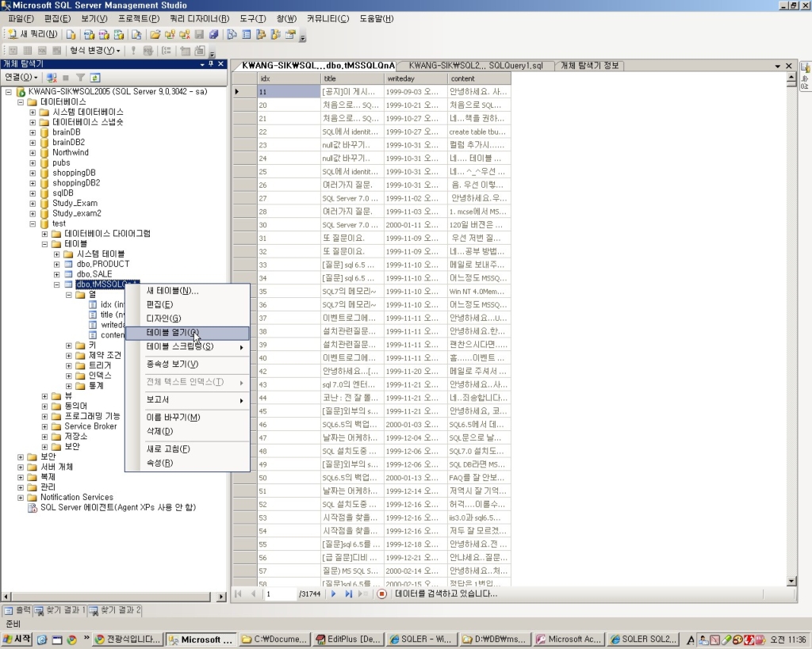
Task: Click the Move Next record arrow
Action: coord(334,594)
